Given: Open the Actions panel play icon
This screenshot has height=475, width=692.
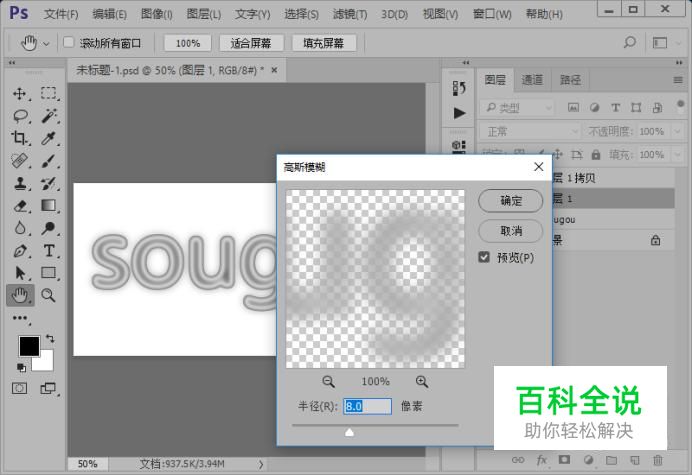Looking at the screenshot, I should (459, 113).
